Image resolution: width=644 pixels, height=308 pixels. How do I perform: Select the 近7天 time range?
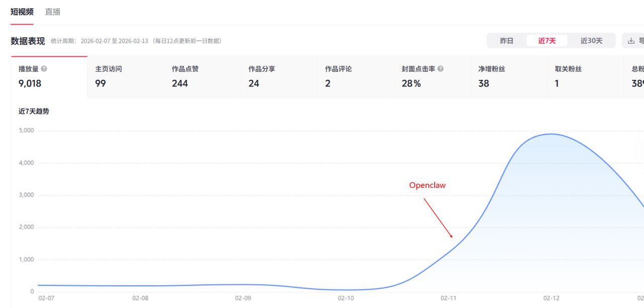tap(547, 41)
